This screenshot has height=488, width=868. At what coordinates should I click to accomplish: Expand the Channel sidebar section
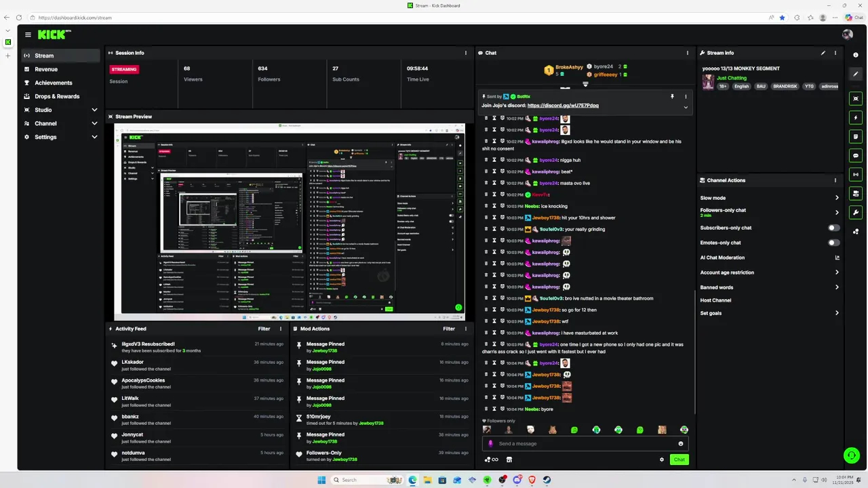[61, 123]
